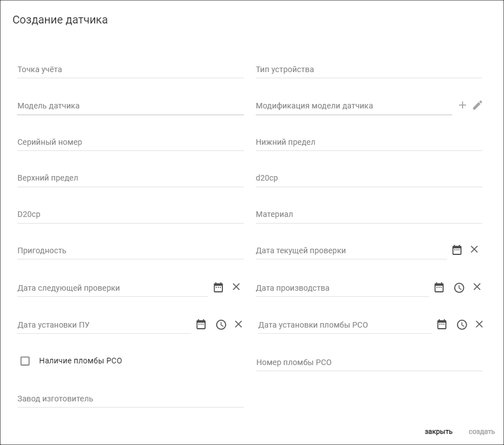Click into the Дата производства text field
504x445 pixels.
point(342,288)
